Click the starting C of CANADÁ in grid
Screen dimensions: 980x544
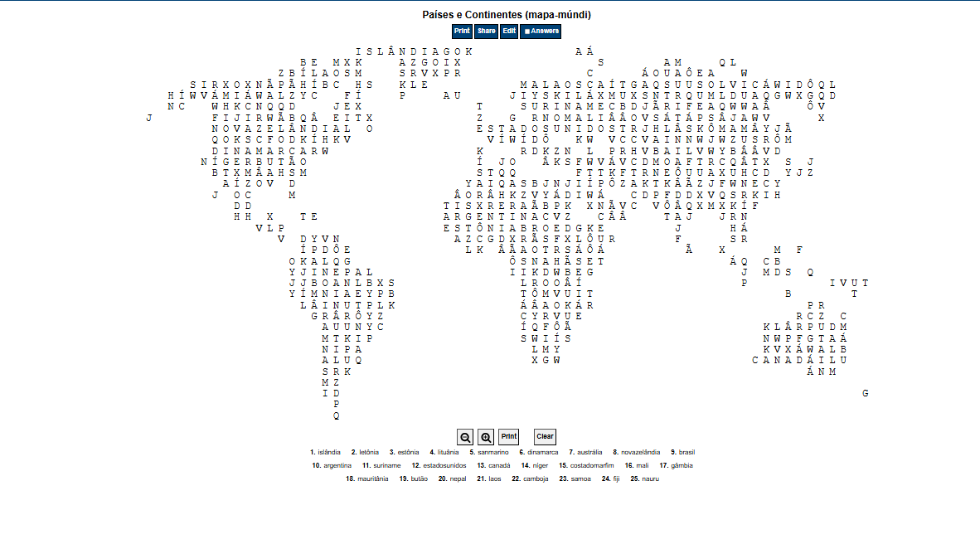(x=756, y=361)
